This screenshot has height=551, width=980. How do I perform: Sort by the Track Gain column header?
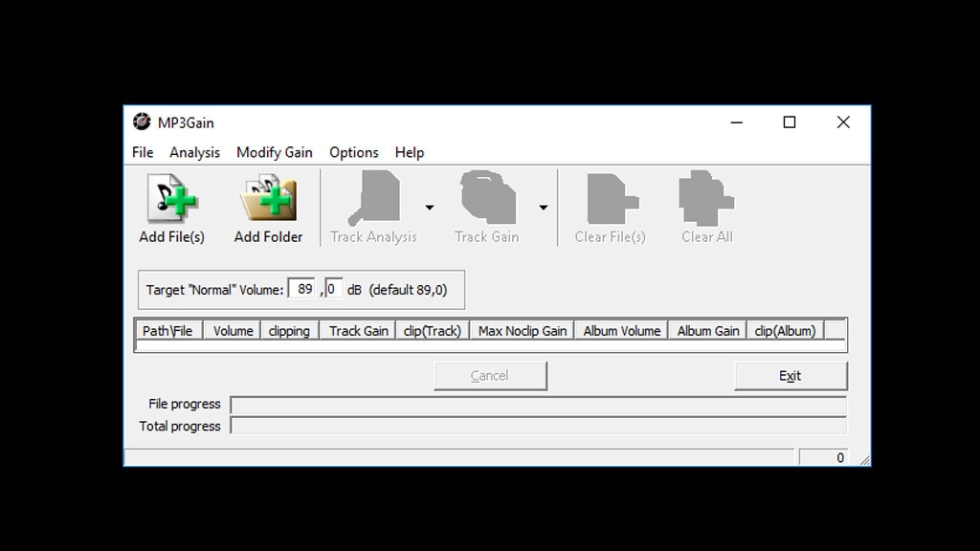click(358, 330)
